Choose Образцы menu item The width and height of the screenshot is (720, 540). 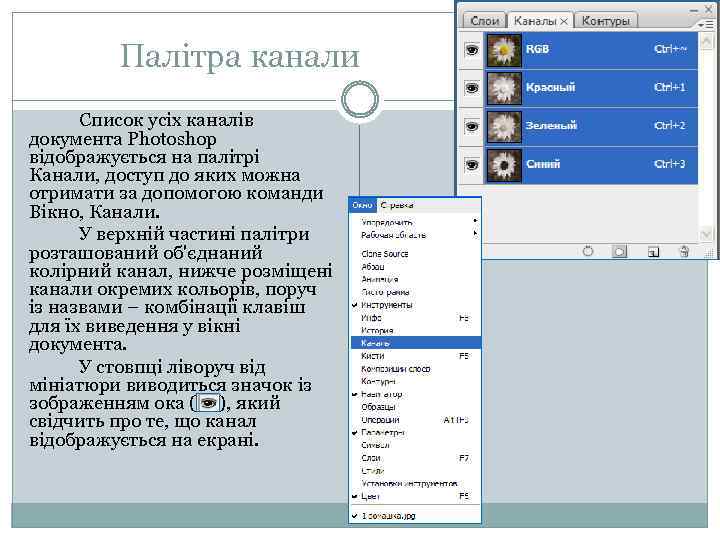click(415, 407)
